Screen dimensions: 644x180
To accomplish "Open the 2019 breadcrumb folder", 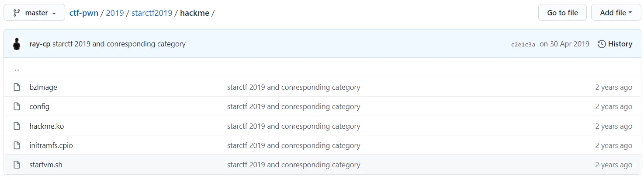I will point(115,13).
